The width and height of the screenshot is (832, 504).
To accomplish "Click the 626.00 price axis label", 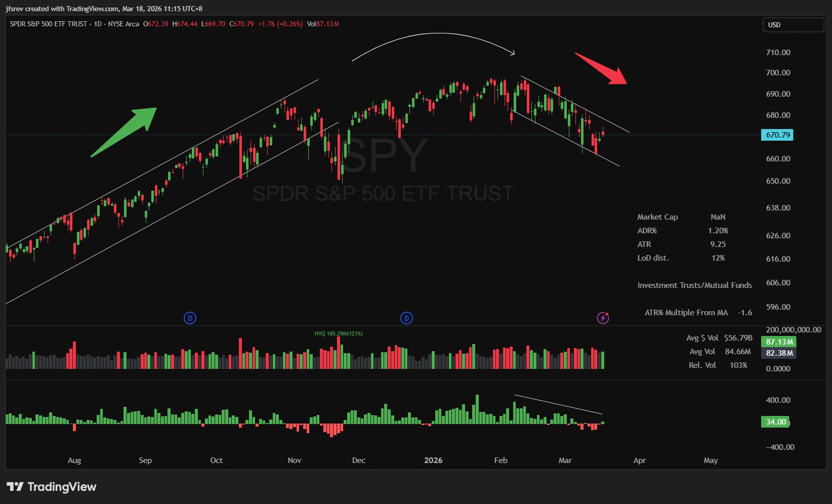I will click(778, 236).
